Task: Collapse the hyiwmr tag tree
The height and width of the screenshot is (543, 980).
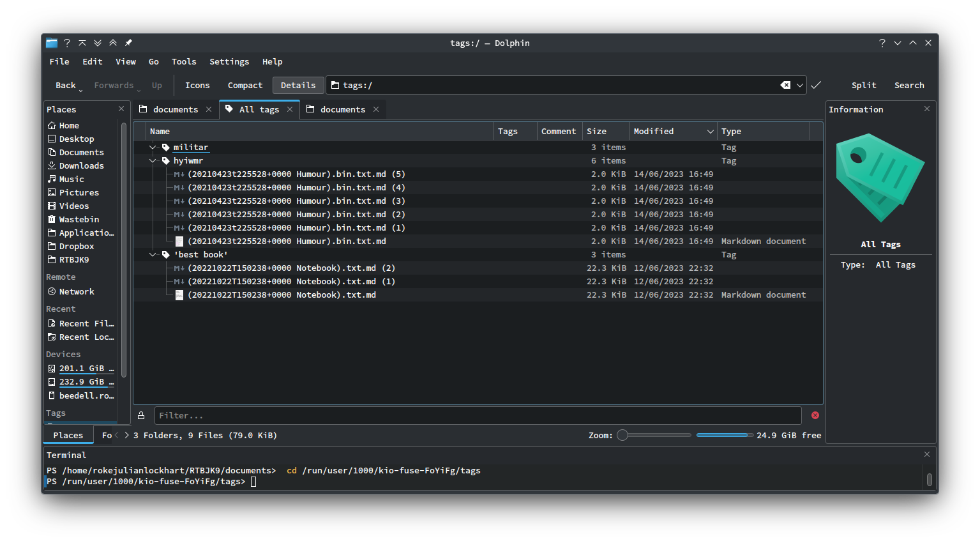Action: 153,161
